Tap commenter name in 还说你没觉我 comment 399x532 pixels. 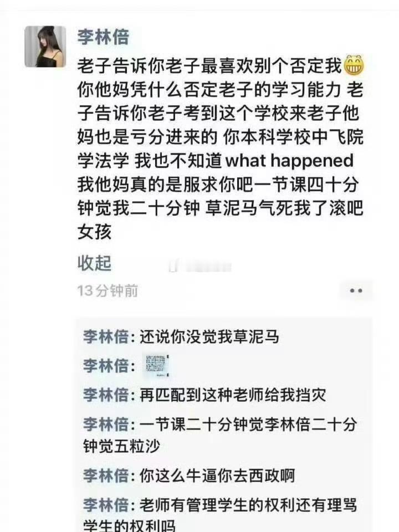coord(106,336)
